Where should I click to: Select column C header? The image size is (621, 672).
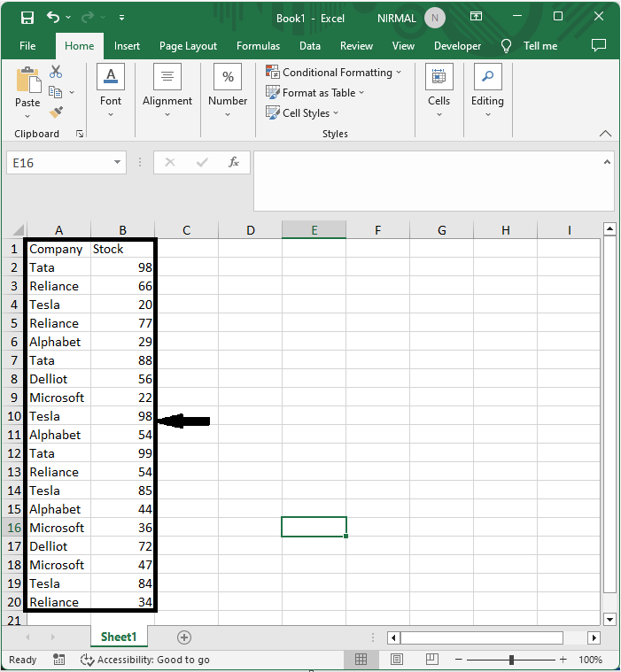(186, 230)
